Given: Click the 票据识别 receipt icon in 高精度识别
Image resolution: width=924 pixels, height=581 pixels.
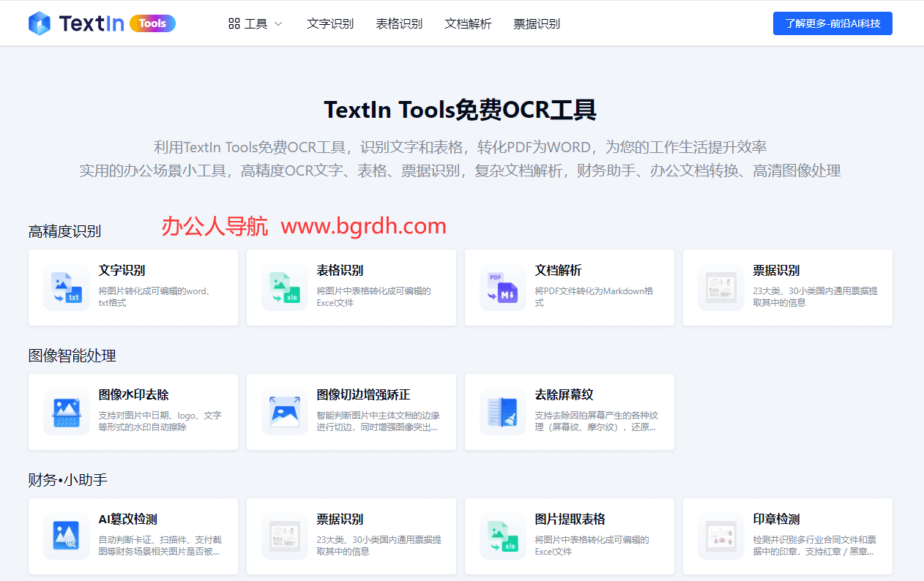Looking at the screenshot, I should tap(720, 288).
